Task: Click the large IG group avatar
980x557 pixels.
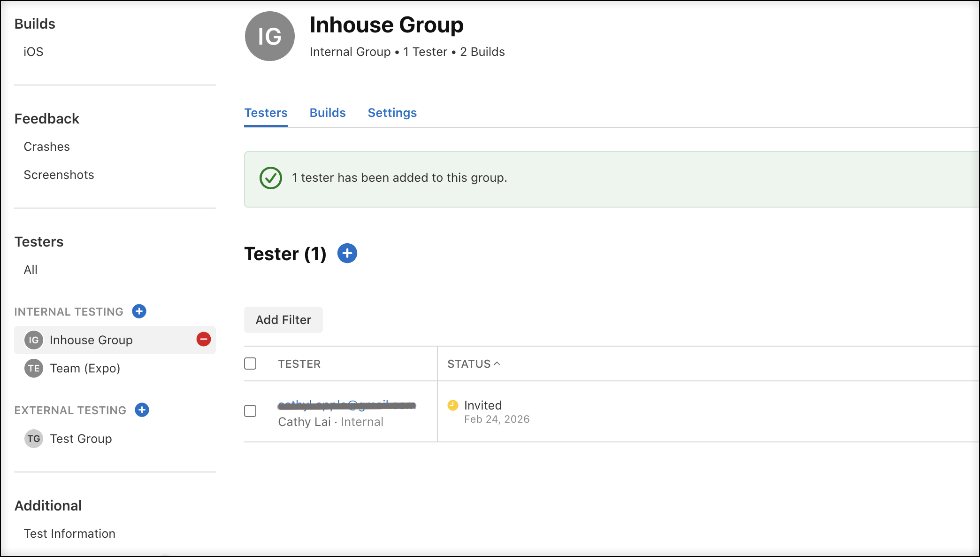Action: click(269, 37)
